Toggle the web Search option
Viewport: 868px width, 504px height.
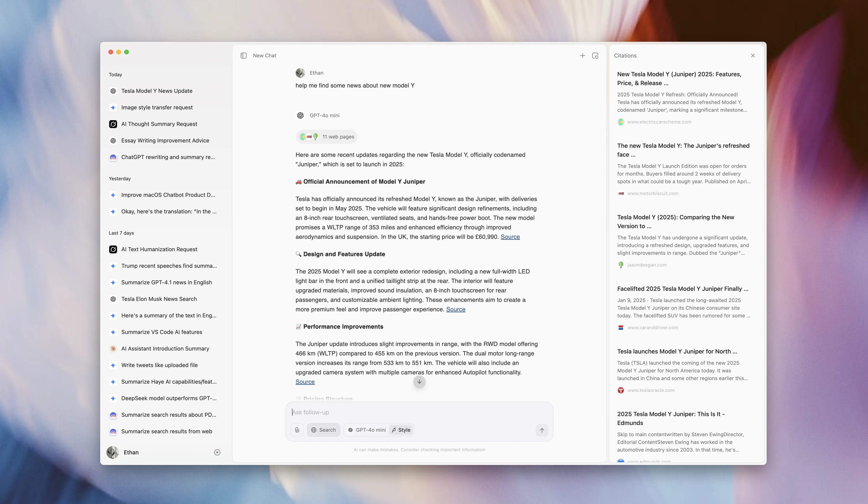[323, 430]
